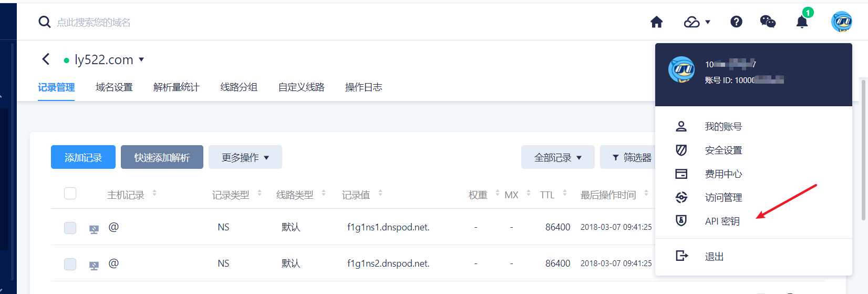The height and width of the screenshot is (294, 868).
Task: Click the home icon in top bar
Action: click(x=656, y=22)
